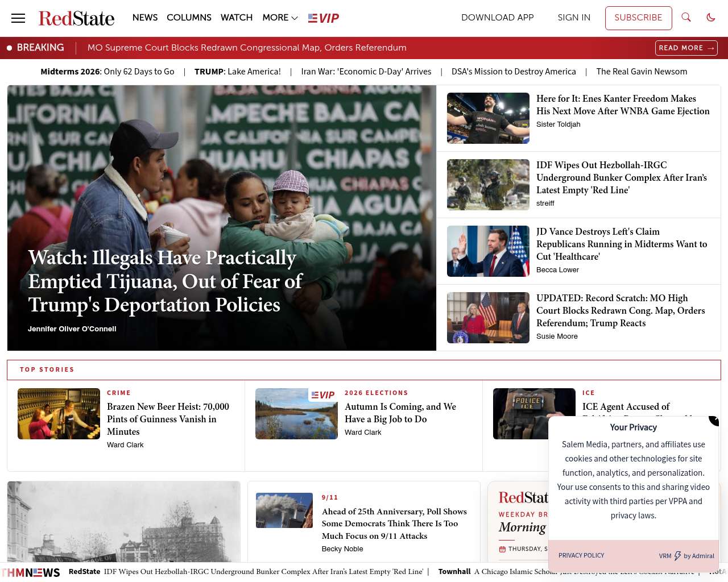Open the hamburger navigation menu
The image size is (728, 582).
(18, 18)
